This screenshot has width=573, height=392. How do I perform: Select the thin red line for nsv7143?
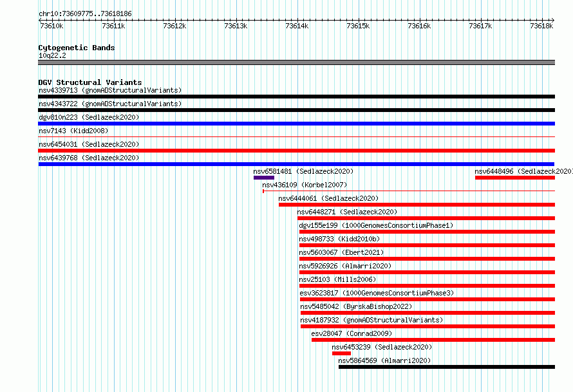[x=296, y=137]
